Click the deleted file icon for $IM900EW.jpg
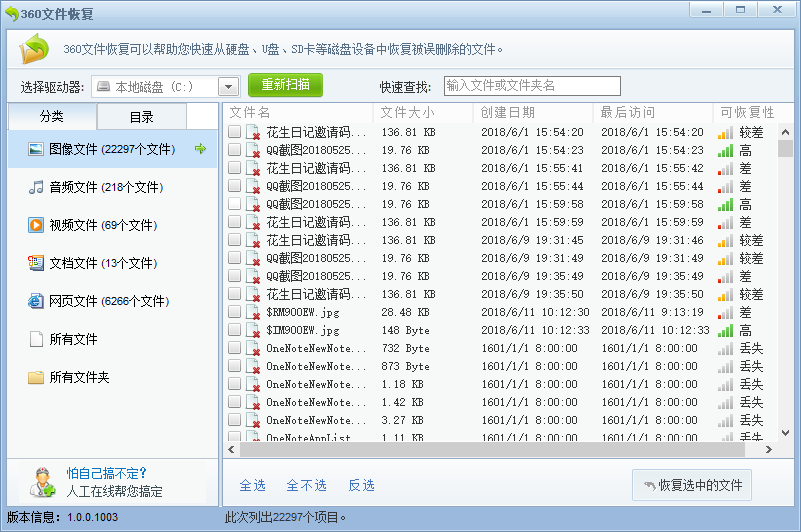Screen dimensions: 801x532 253,330
